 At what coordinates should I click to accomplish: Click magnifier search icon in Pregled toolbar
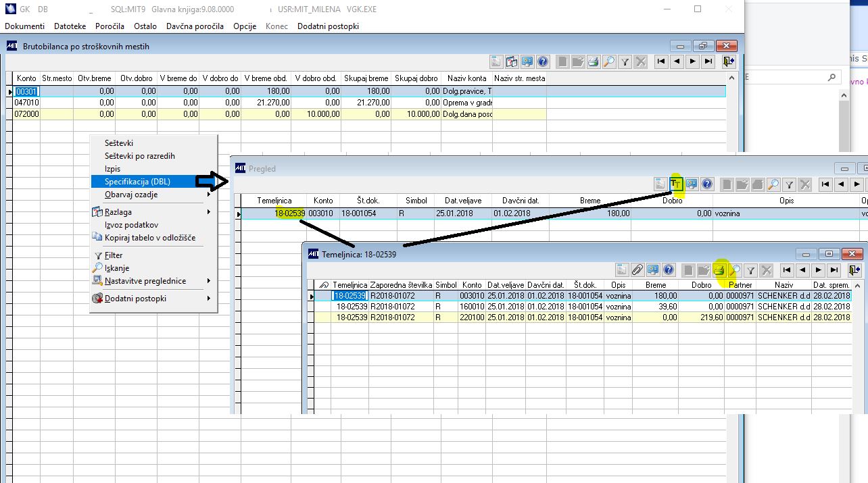pyautogui.click(x=773, y=184)
